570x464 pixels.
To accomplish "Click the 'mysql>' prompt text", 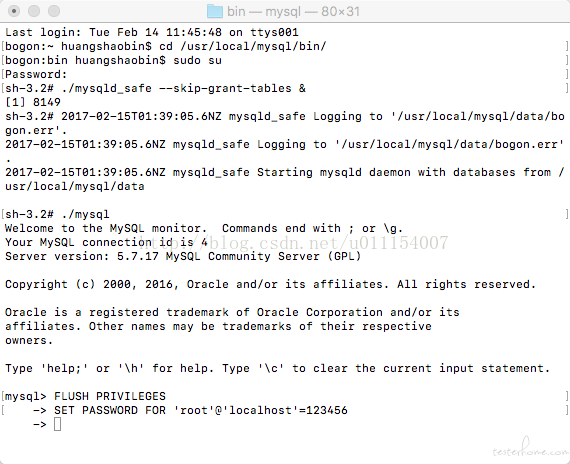I will pos(25,396).
